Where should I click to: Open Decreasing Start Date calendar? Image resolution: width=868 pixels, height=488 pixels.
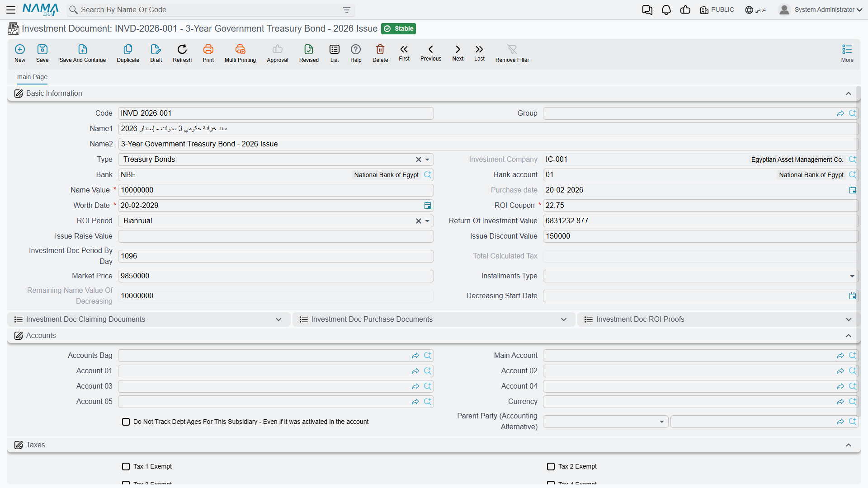(853, 296)
